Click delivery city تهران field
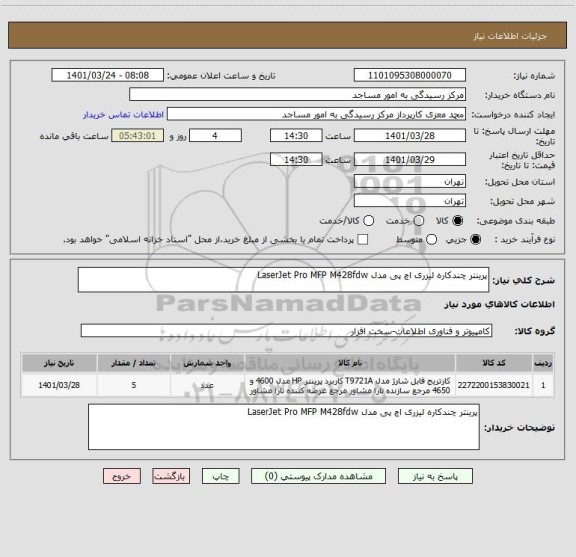The width and height of the screenshot is (576, 557). click(410, 201)
